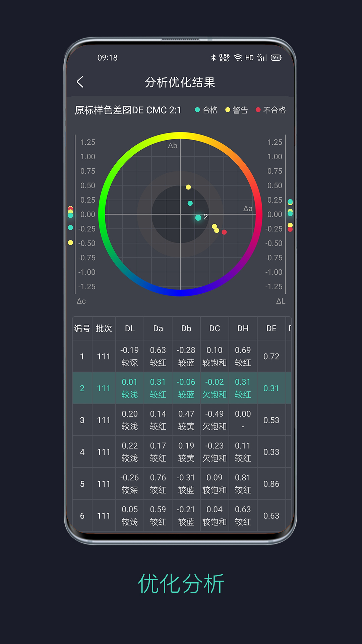
Task: Select the topmost yellow warning point in wheel
Action: (188, 187)
